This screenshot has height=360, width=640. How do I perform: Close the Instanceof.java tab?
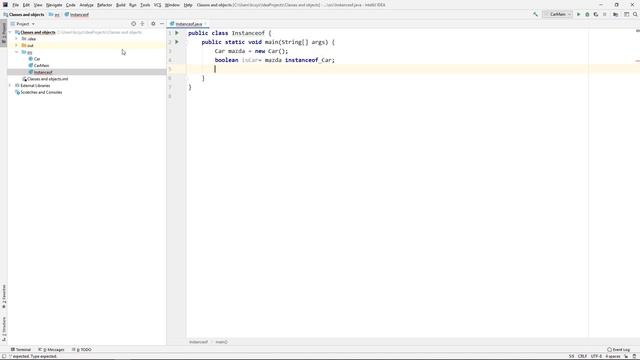coord(205,24)
